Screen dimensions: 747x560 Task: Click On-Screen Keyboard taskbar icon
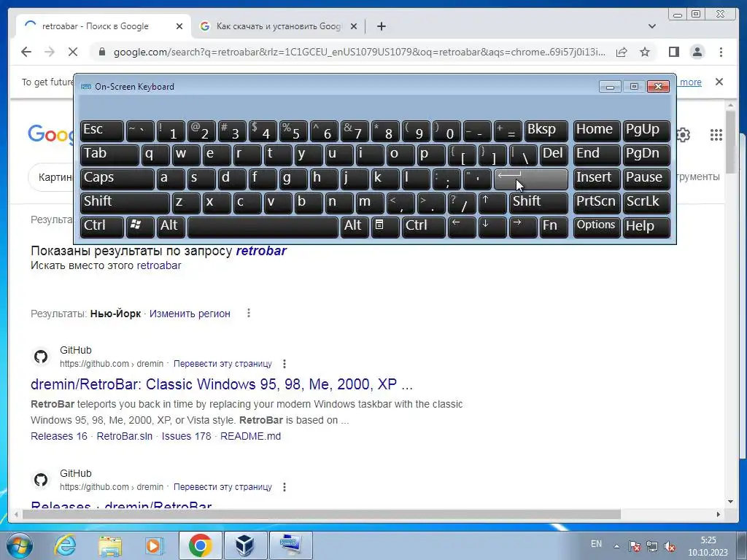click(x=290, y=545)
